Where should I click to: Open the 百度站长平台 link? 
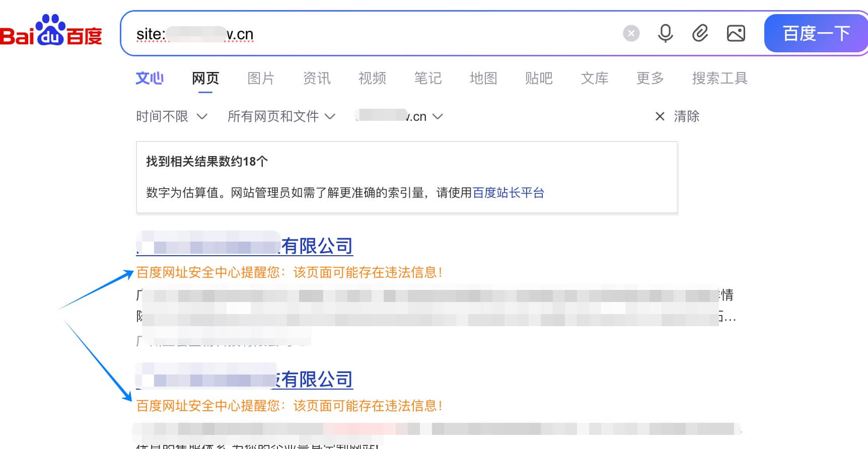pos(509,193)
